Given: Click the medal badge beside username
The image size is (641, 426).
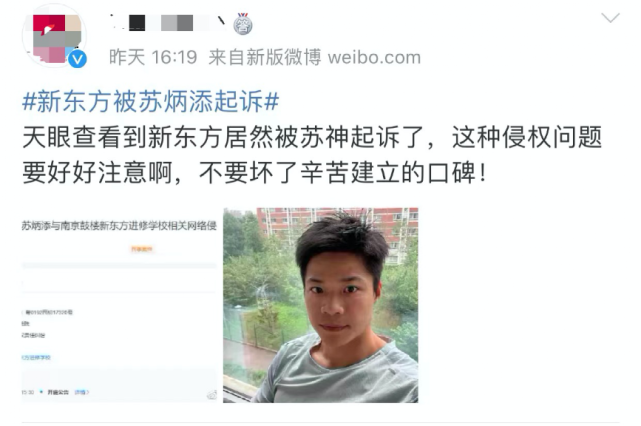Looking at the screenshot, I should coord(242,24).
